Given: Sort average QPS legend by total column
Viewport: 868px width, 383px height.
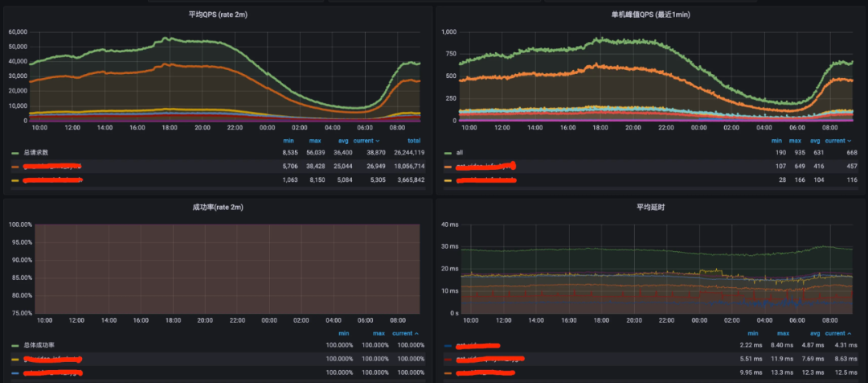Looking at the screenshot, I should click(x=414, y=141).
